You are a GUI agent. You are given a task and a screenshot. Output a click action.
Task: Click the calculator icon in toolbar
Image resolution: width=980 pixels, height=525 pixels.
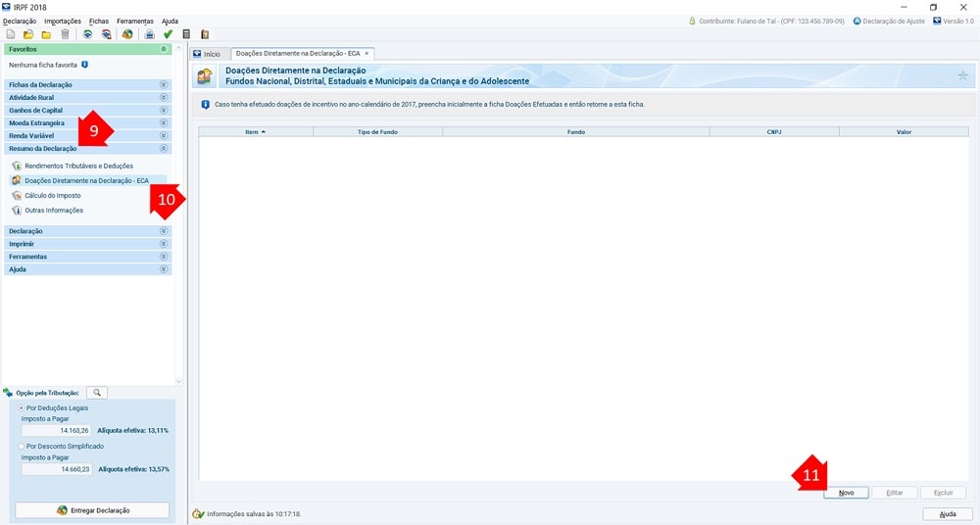coord(186,34)
